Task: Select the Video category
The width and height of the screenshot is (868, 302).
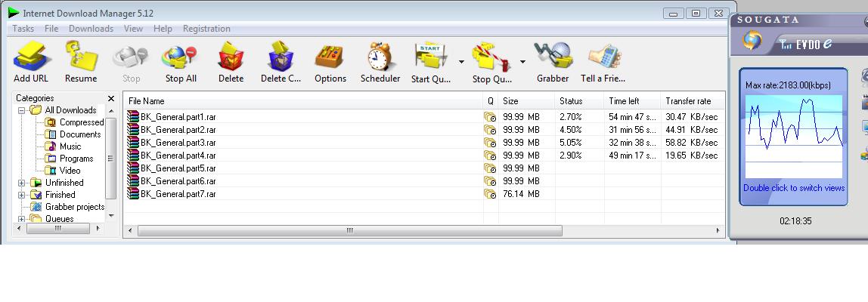Action: 70,171
